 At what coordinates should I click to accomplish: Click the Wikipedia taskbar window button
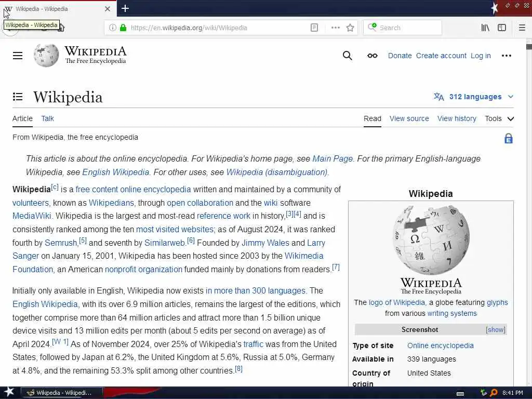(x=62, y=393)
